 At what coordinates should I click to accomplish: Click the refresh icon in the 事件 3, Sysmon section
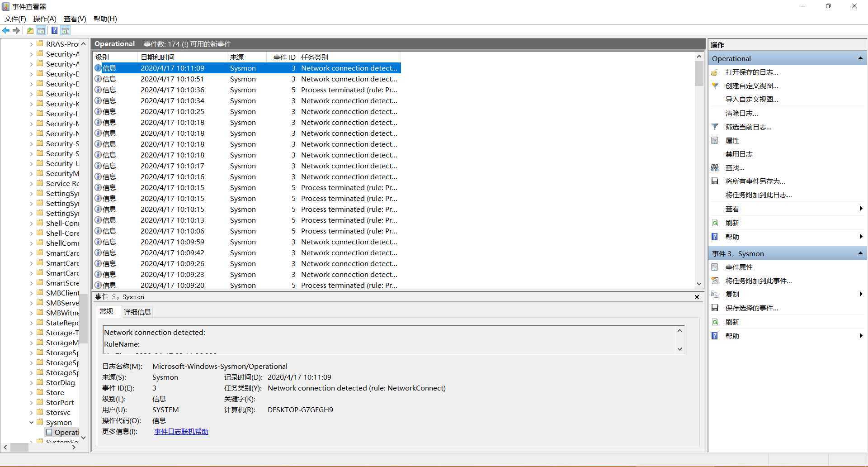coord(715,322)
